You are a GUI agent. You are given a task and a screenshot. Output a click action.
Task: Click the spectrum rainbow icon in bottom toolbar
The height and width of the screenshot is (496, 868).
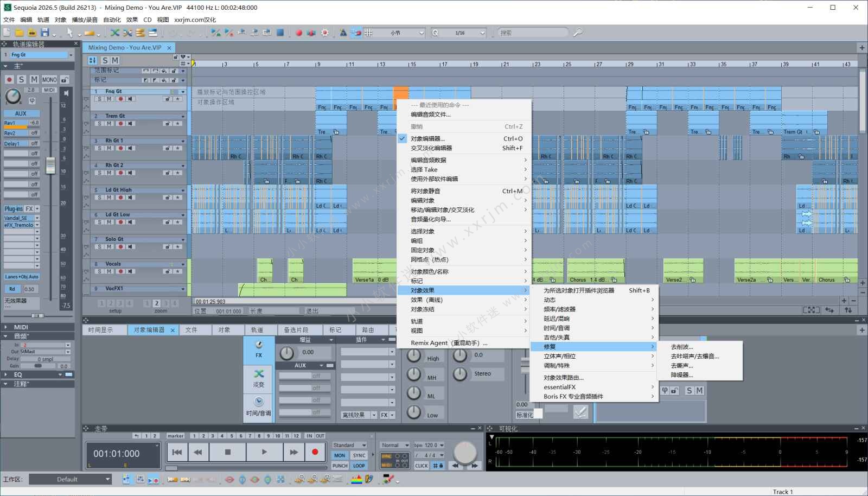tap(356, 479)
